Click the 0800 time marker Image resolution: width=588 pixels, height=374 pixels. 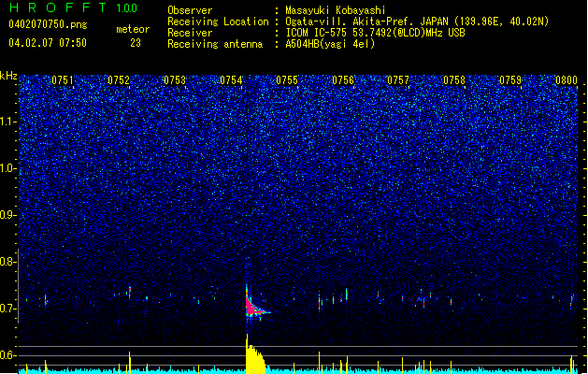[x=566, y=80]
